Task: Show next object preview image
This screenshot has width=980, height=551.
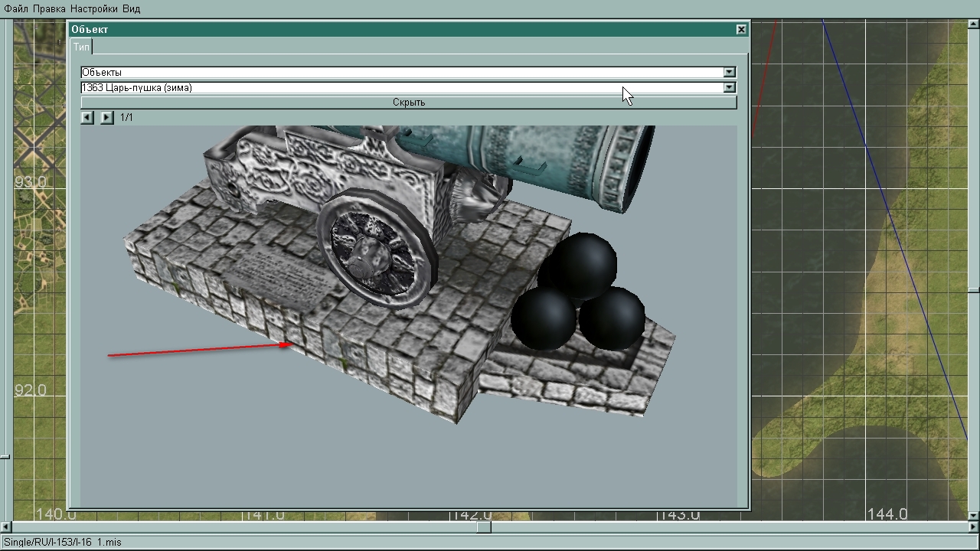Action: [x=106, y=117]
